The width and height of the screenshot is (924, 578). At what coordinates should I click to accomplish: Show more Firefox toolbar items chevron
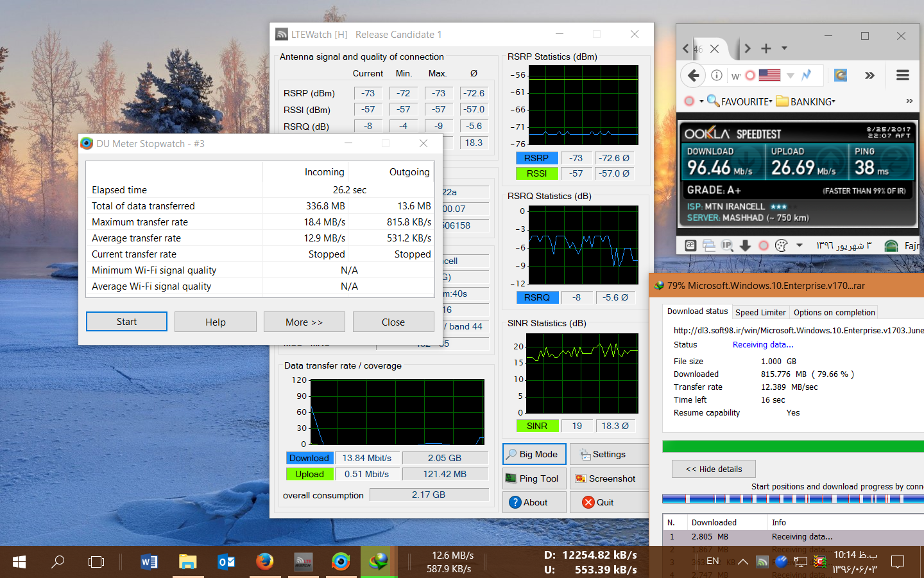[869, 75]
